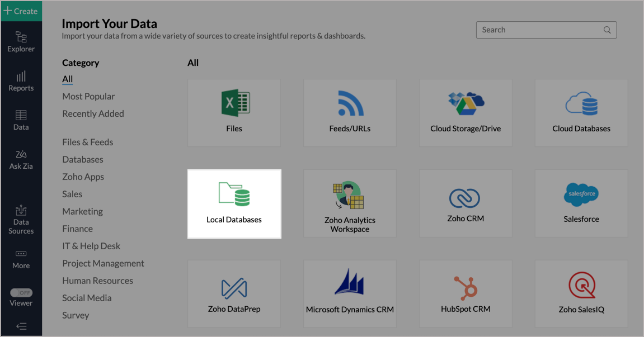Choose Local Databases tile
The width and height of the screenshot is (644, 337).
[x=234, y=204]
